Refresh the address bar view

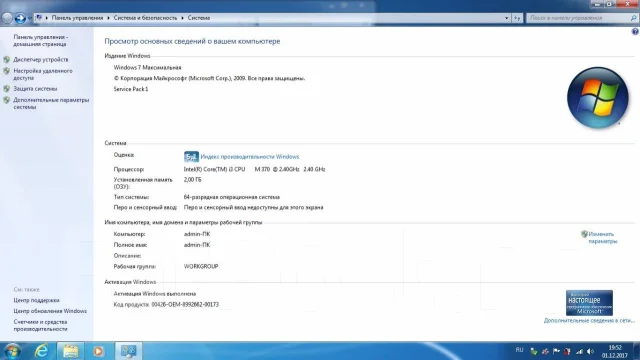point(517,18)
